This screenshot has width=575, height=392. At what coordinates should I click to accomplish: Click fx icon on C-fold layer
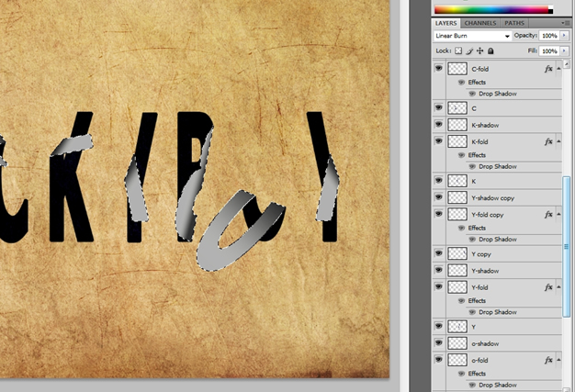(548, 69)
